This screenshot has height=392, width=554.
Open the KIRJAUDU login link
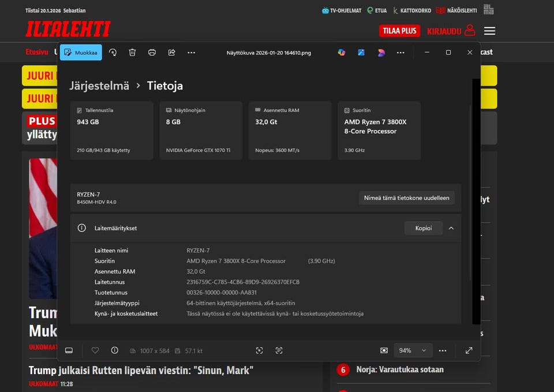coord(450,31)
